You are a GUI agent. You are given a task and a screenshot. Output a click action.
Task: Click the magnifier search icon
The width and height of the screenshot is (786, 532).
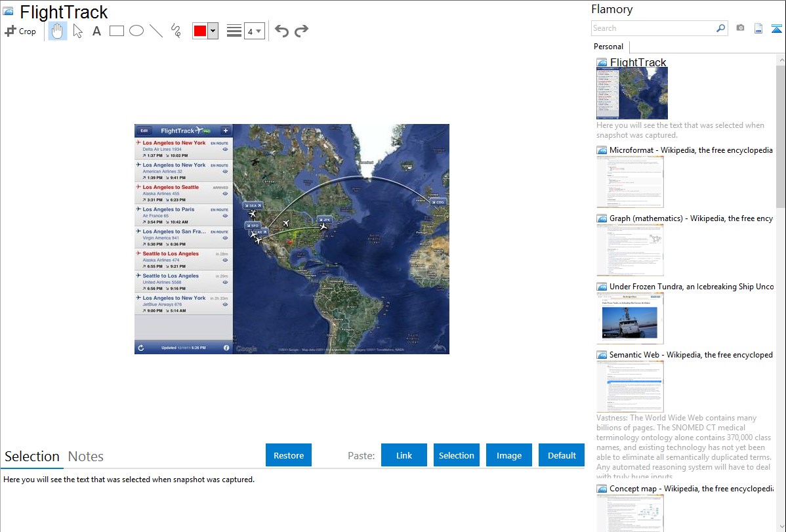click(720, 28)
